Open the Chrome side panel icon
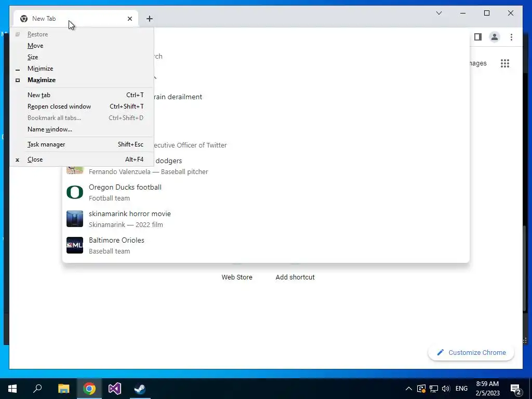The height and width of the screenshot is (399, 532). coord(478,37)
